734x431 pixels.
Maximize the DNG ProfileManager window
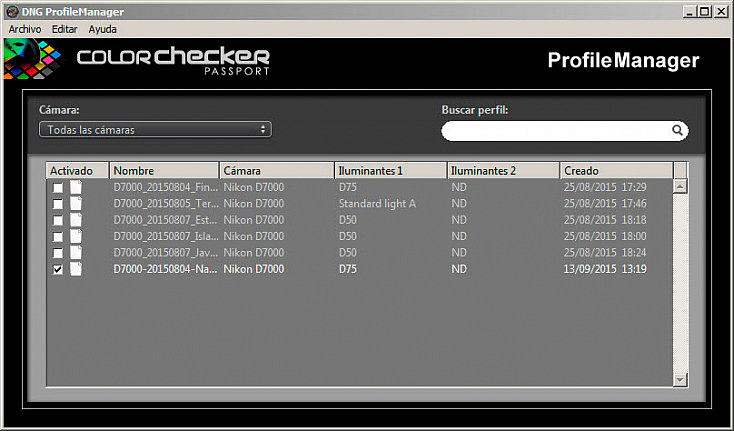pyautogui.click(x=705, y=12)
